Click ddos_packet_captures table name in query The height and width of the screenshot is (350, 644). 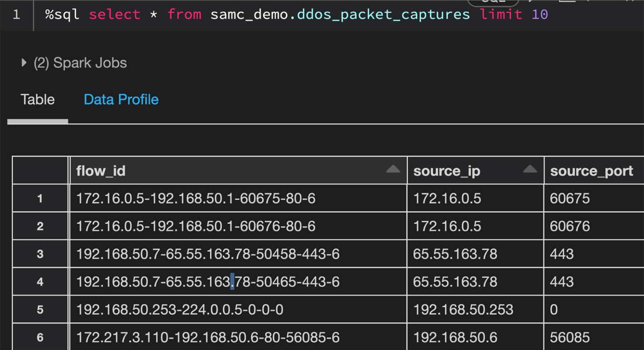click(x=383, y=15)
